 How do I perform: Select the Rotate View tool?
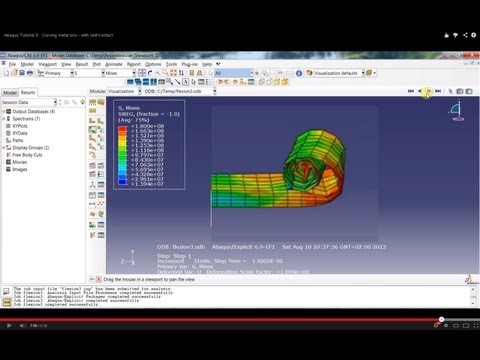(150, 73)
